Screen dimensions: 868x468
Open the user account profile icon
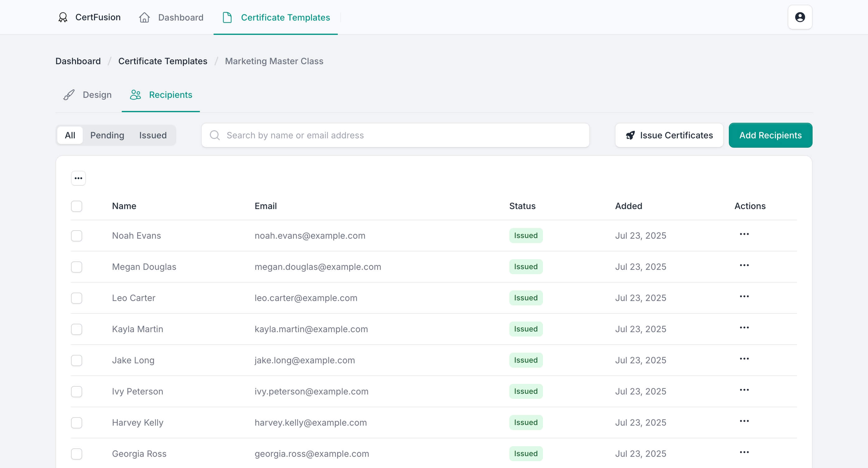tap(800, 17)
